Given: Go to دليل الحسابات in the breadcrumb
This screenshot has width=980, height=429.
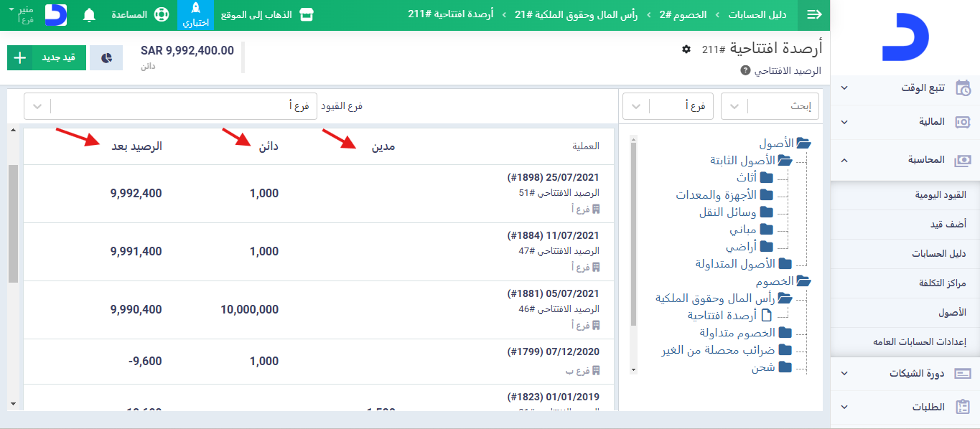Looking at the screenshot, I should pyautogui.click(x=757, y=14).
